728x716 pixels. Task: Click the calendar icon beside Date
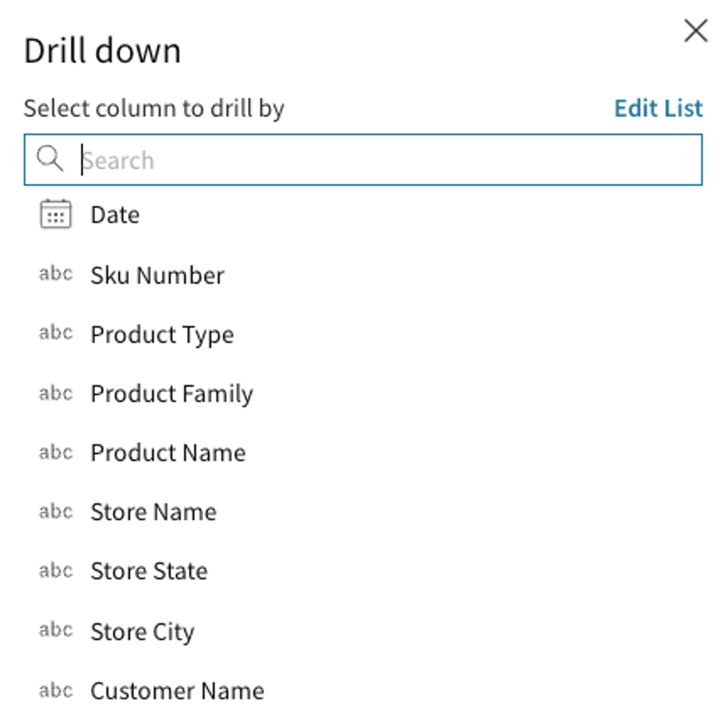pos(56,214)
